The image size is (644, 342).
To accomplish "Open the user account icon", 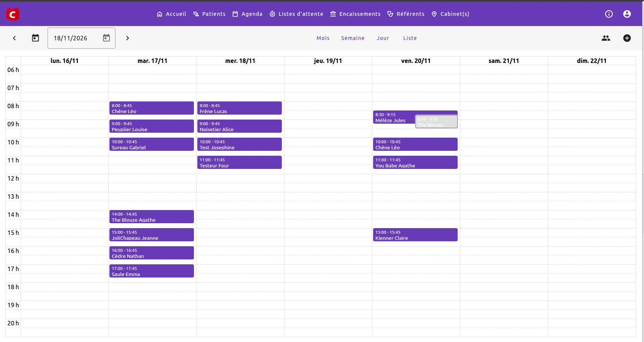I will [627, 14].
